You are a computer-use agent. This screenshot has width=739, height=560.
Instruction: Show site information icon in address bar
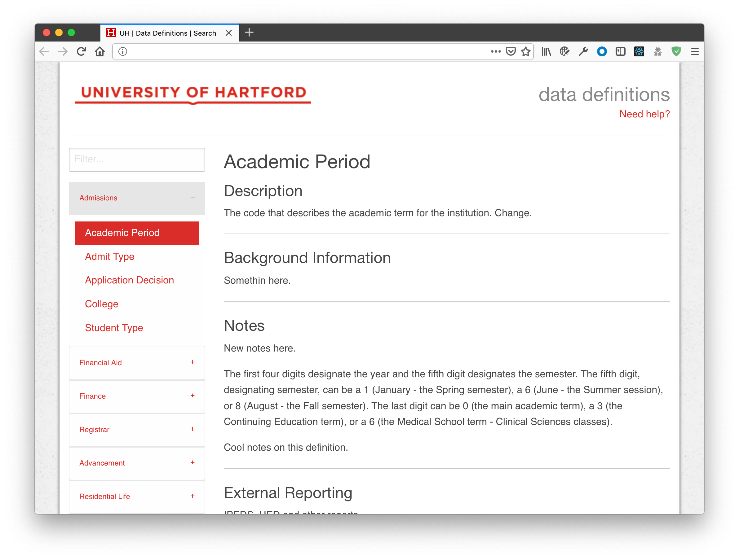(123, 52)
